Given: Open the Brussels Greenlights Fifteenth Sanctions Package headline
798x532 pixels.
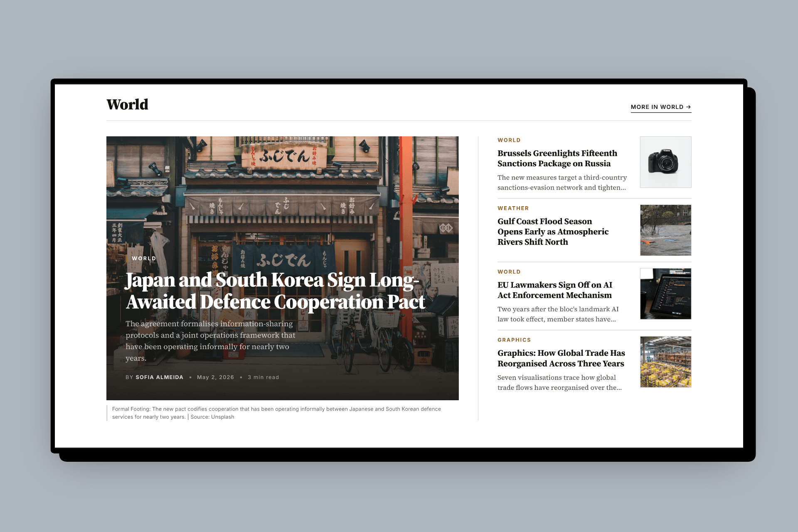Looking at the screenshot, I should [557, 158].
